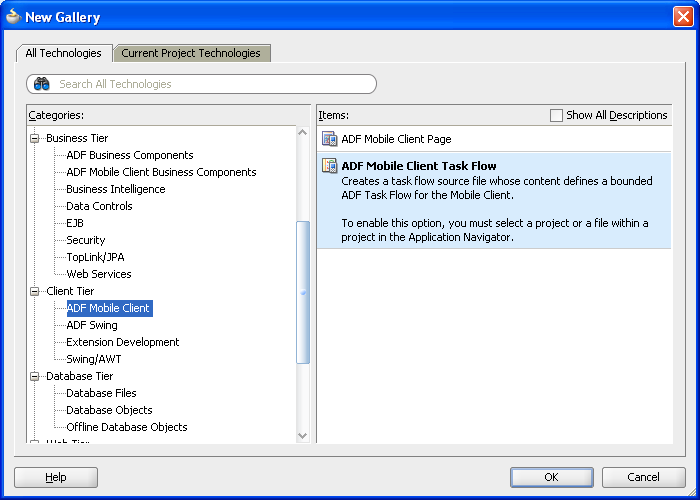Select the ADF Mobile Client Page item
Screen dimensions: 700x500
(x=494, y=139)
